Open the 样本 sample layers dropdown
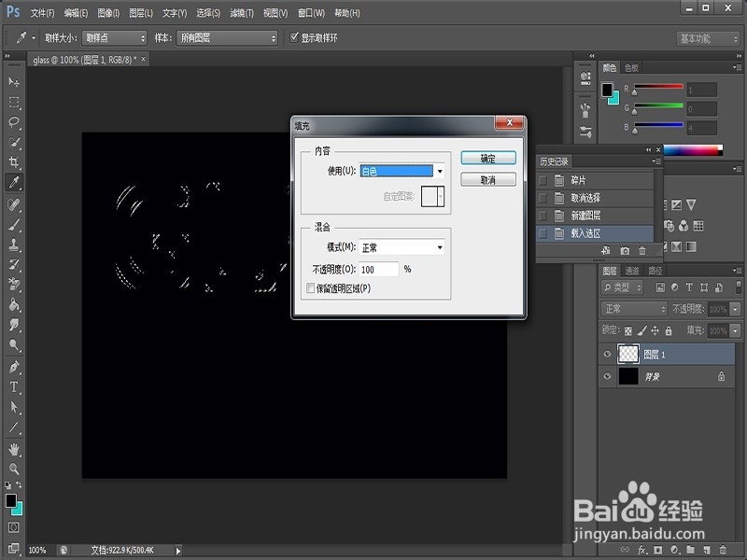The width and height of the screenshot is (747, 560). (x=227, y=37)
